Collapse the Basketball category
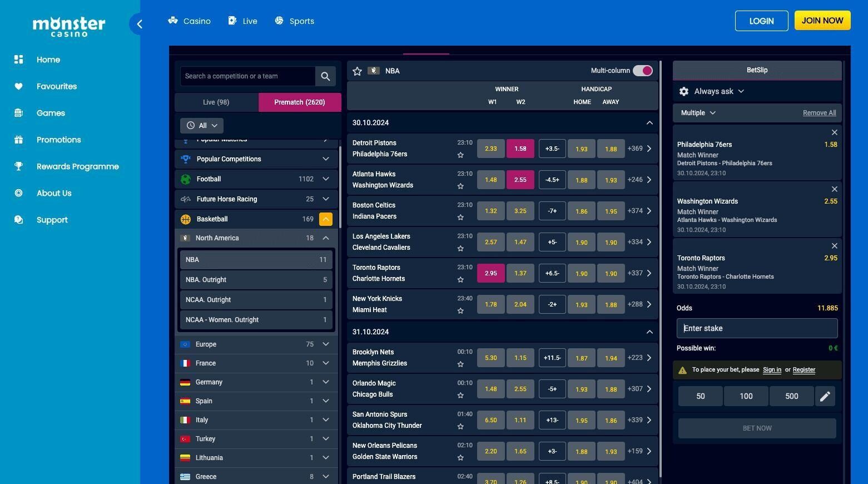Image resolution: width=868 pixels, height=484 pixels. pos(326,219)
